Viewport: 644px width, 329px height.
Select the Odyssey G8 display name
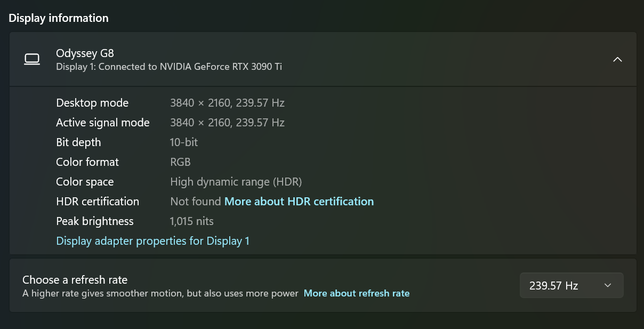[85, 53]
